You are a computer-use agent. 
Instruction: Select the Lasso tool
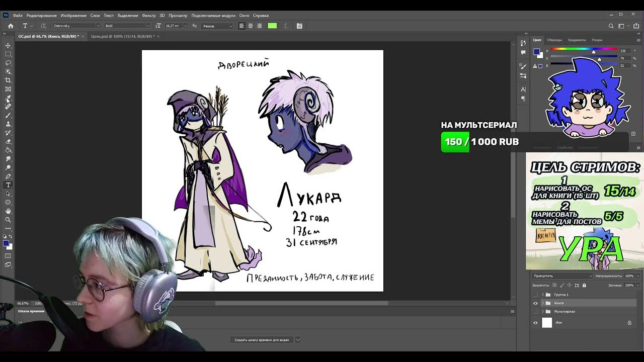tap(8, 63)
